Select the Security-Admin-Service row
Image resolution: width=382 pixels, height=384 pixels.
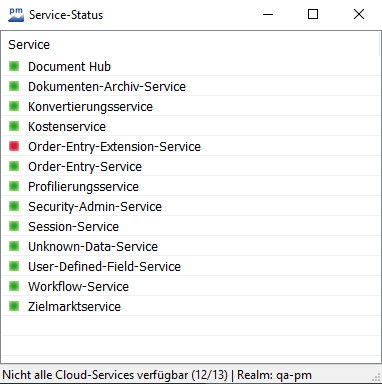[191, 206]
